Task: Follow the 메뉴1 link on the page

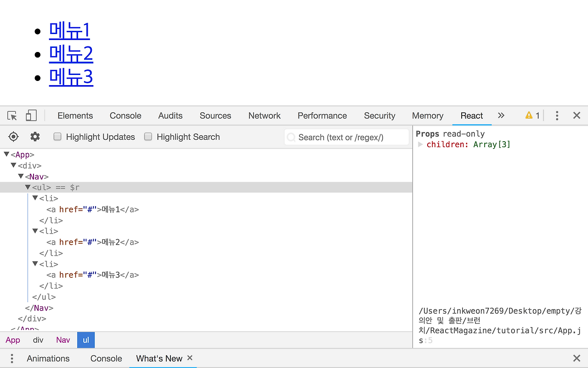Action: 69,31
